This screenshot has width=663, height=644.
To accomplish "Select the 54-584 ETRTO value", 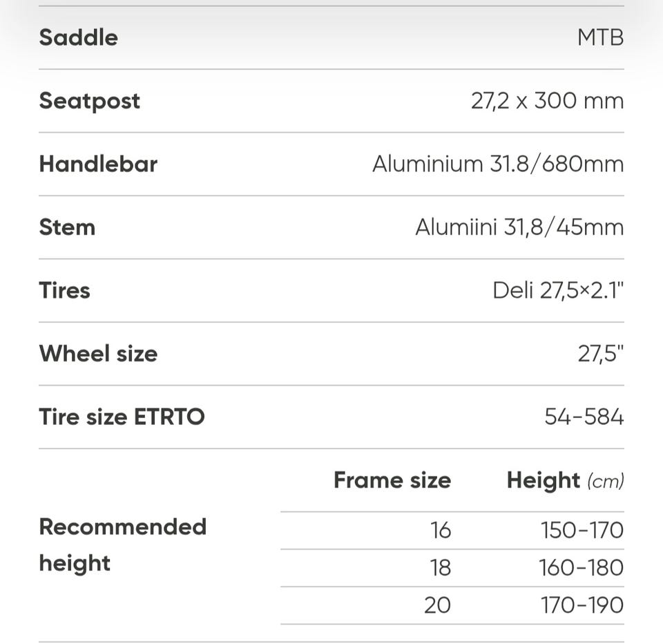I will point(584,417).
